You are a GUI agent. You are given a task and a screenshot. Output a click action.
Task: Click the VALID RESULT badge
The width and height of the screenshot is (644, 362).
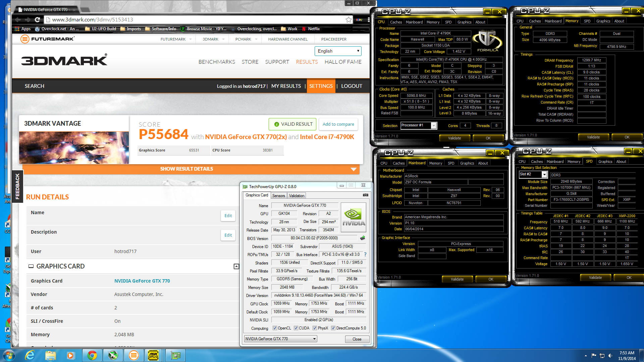292,124
